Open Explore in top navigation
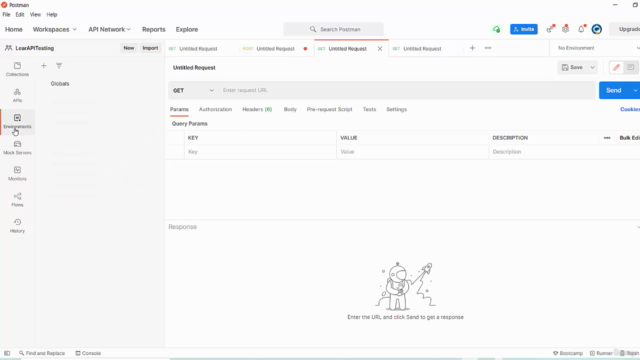640x360 pixels. pyautogui.click(x=187, y=29)
